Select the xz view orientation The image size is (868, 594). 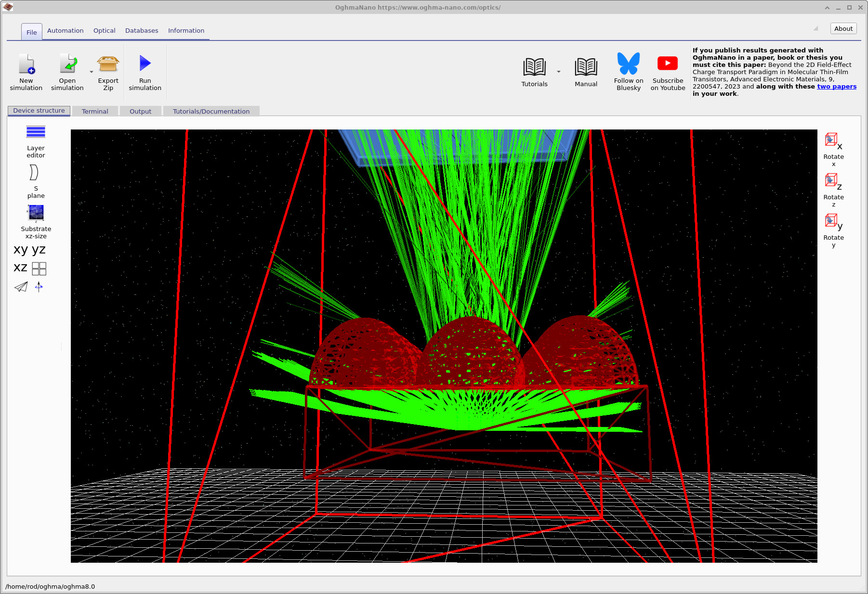point(20,268)
